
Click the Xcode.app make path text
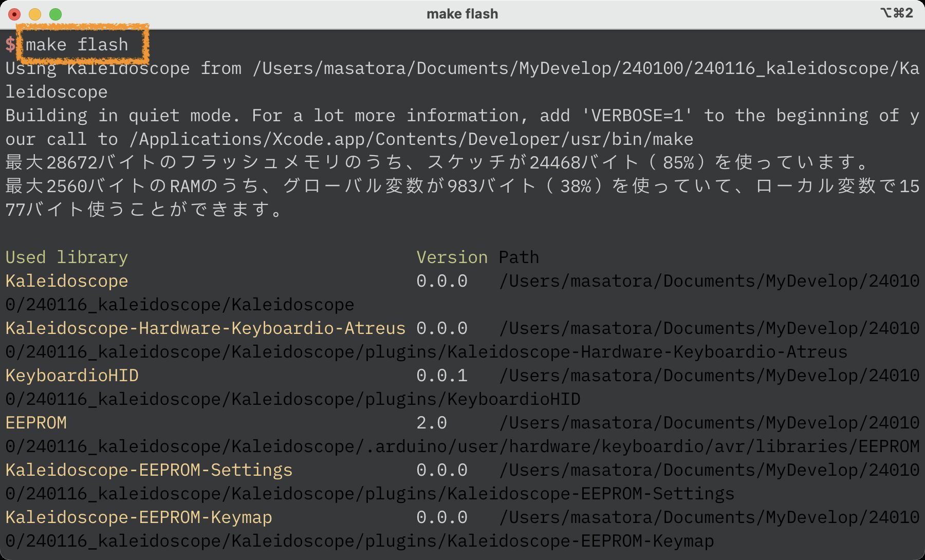pos(411,139)
